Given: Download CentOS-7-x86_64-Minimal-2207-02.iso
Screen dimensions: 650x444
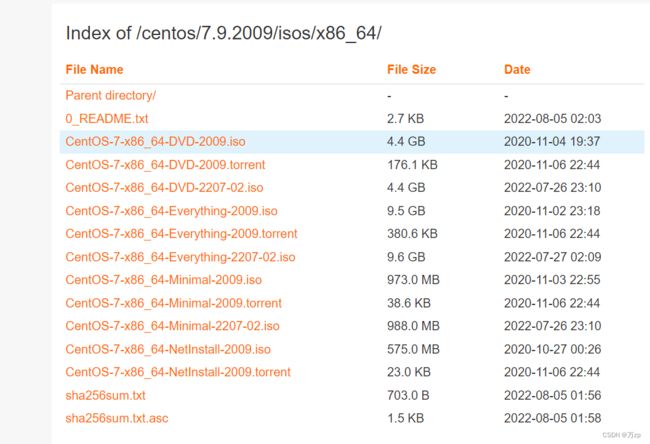Looking at the screenshot, I should [x=172, y=325].
